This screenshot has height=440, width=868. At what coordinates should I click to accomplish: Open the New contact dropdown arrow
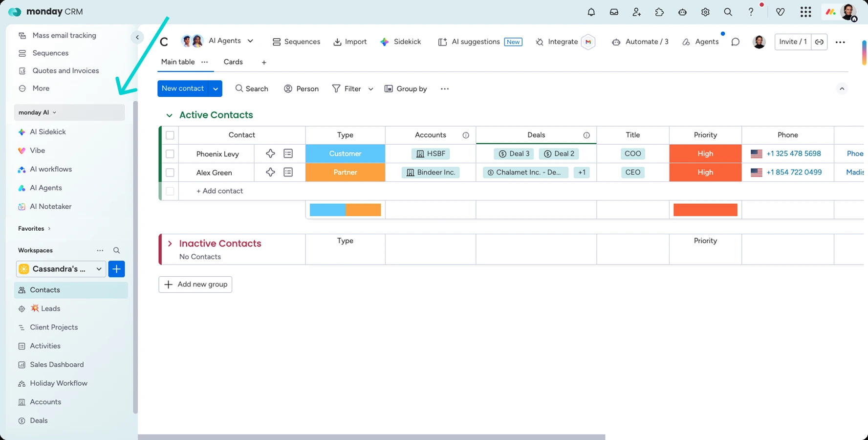point(216,88)
